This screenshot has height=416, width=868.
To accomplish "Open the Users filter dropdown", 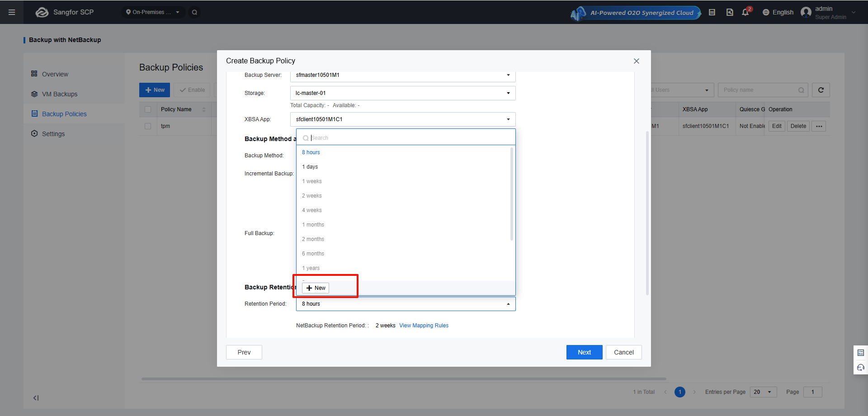I will pyautogui.click(x=682, y=90).
